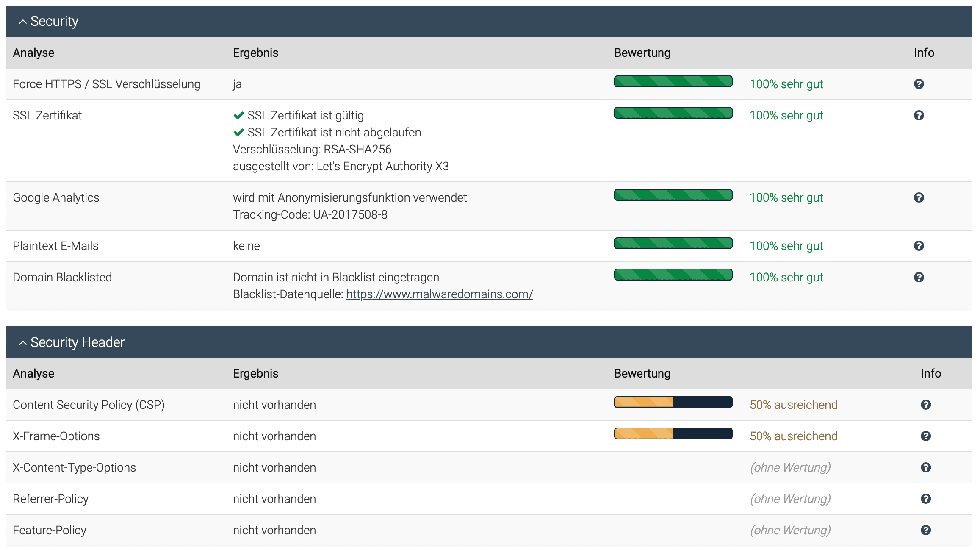Image resolution: width=980 pixels, height=550 pixels.
Task: Click the Google Analytics info question mark
Action: (919, 197)
